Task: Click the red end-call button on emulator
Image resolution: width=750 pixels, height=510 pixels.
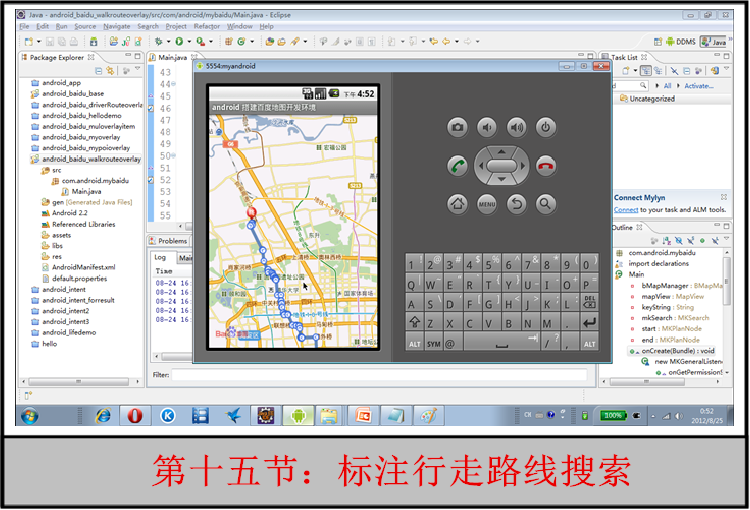Action: coord(546,166)
